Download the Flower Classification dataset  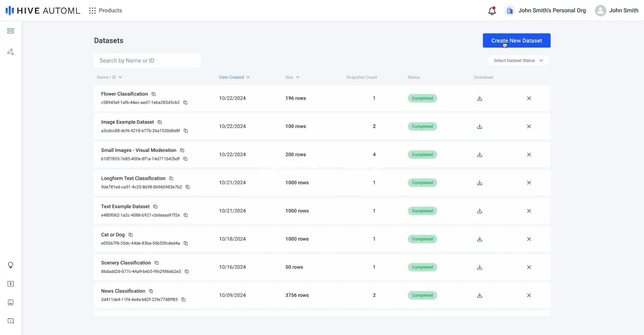coord(480,98)
